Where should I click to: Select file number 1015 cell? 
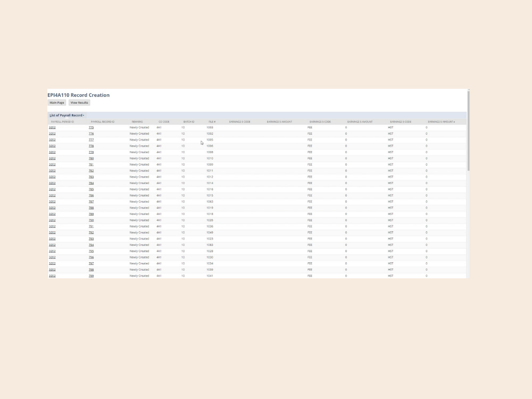click(x=210, y=195)
